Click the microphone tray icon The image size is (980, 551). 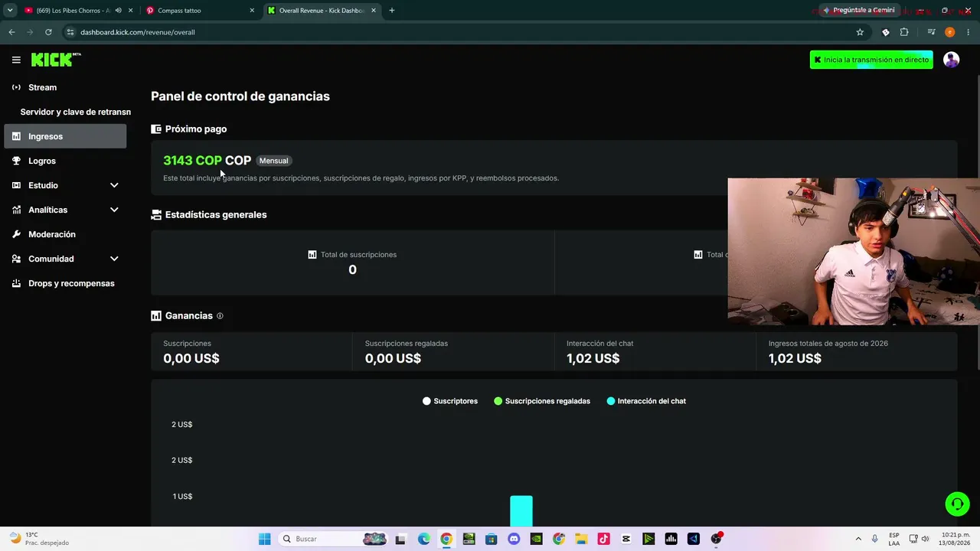point(875,539)
